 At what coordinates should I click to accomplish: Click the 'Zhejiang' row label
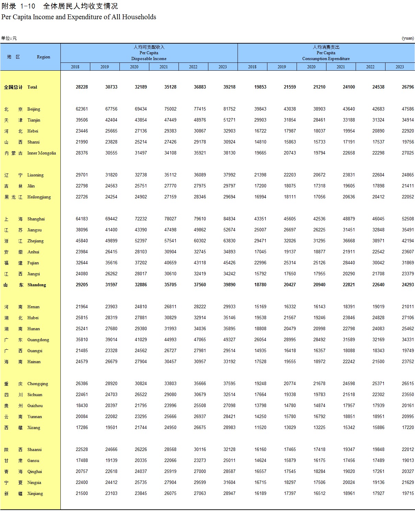[x=35, y=241]
